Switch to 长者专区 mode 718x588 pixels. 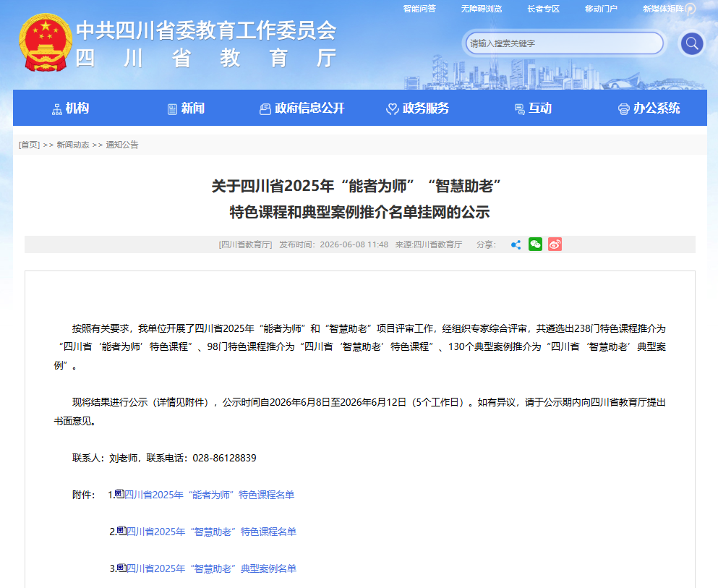544,9
